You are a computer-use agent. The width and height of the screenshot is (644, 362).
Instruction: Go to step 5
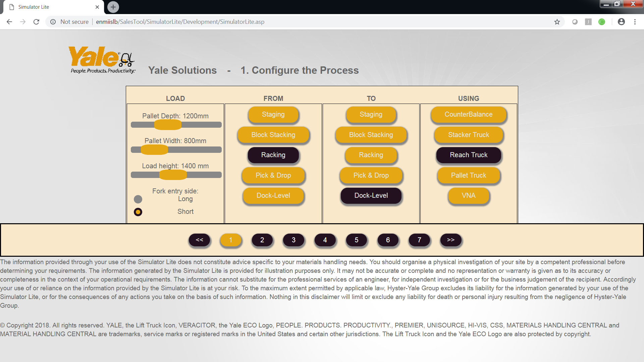(x=357, y=240)
